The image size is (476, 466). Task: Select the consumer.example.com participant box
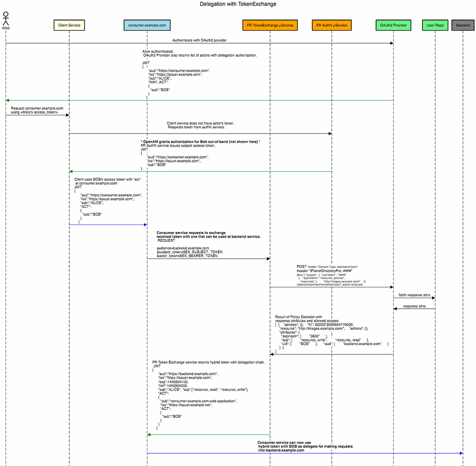(147, 25)
